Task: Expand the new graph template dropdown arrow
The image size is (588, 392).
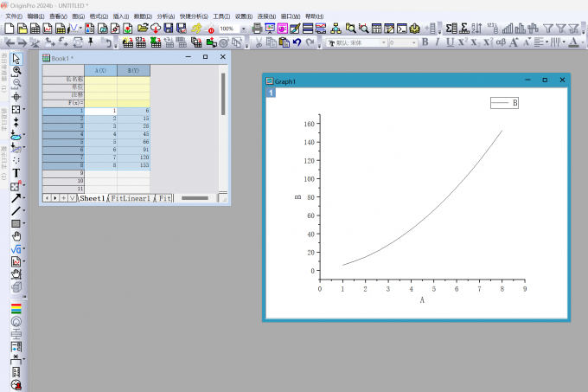Action: click(x=80, y=29)
